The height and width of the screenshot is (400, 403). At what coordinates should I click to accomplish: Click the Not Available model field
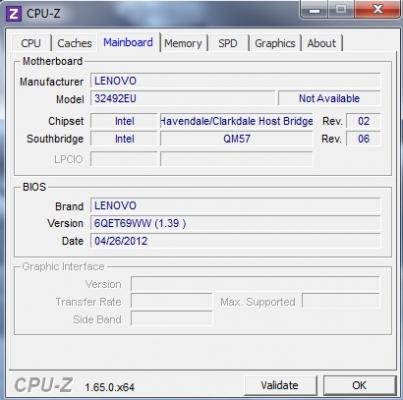pos(329,99)
